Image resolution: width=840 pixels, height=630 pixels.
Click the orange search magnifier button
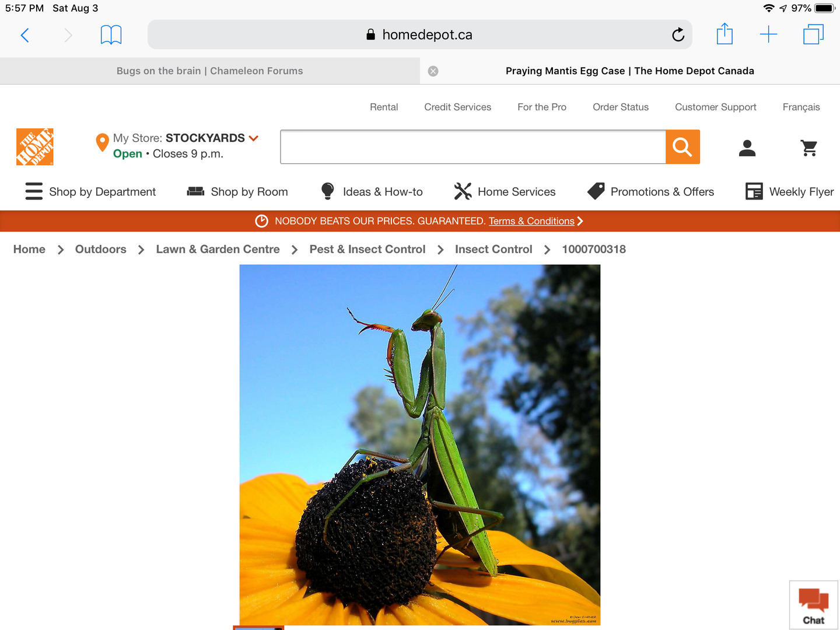coord(682,147)
